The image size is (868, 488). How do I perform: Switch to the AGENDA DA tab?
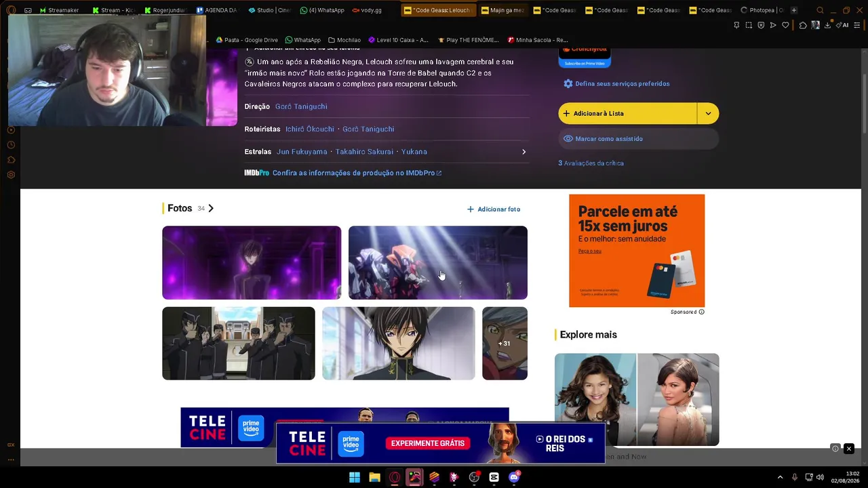click(216, 10)
